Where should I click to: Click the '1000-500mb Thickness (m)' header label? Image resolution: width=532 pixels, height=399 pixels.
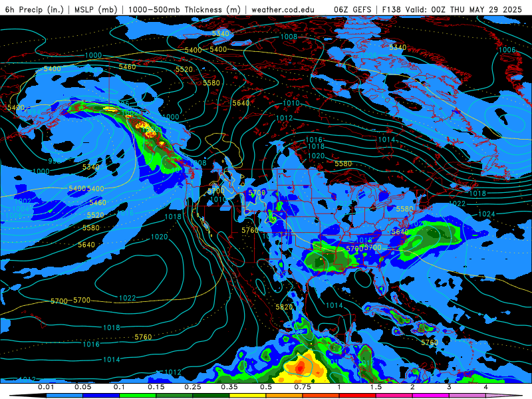point(184,9)
